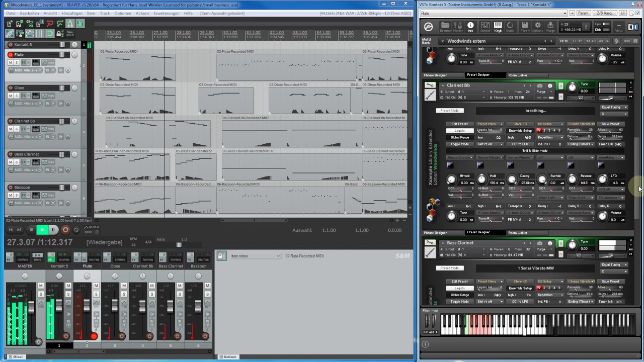Click the new project toolbar icon
Viewport: 644px width, 362px height.
pos(10,24)
